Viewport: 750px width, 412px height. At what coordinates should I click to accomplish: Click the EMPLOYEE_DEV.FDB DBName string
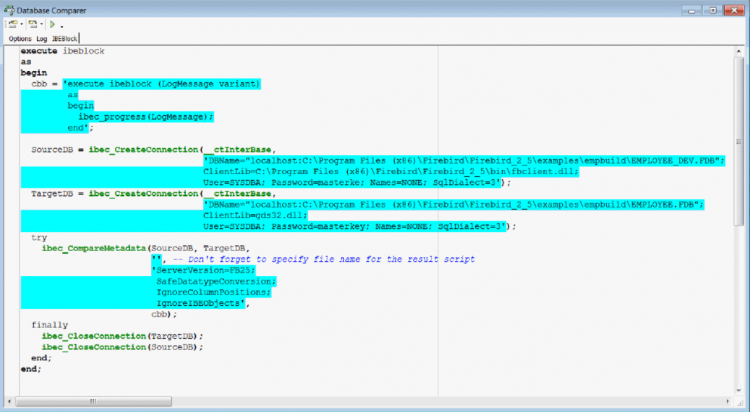pyautogui.click(x=464, y=160)
